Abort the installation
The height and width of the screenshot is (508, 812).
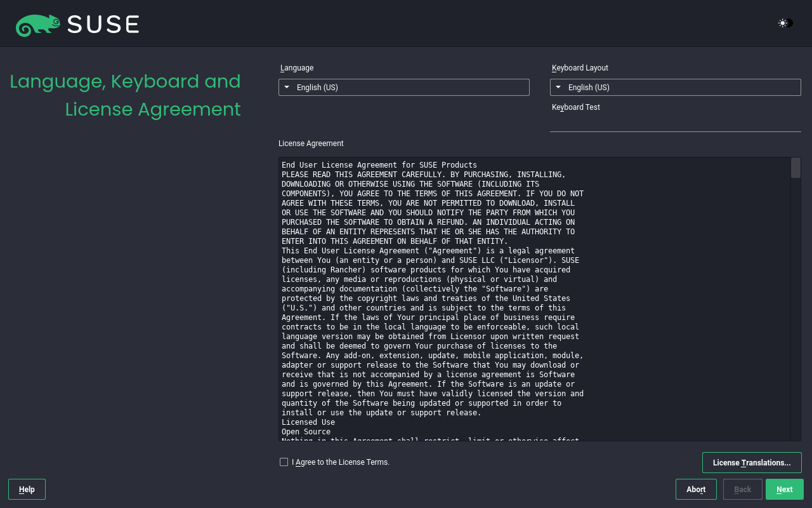(x=695, y=490)
